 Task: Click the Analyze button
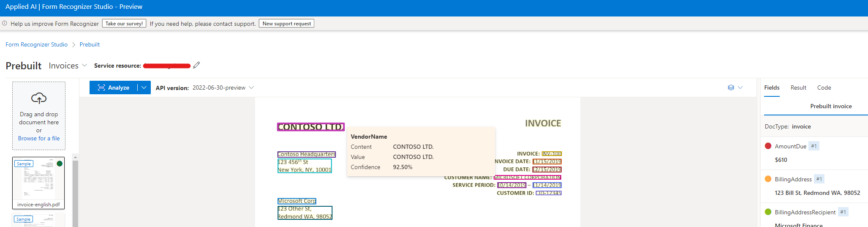114,88
